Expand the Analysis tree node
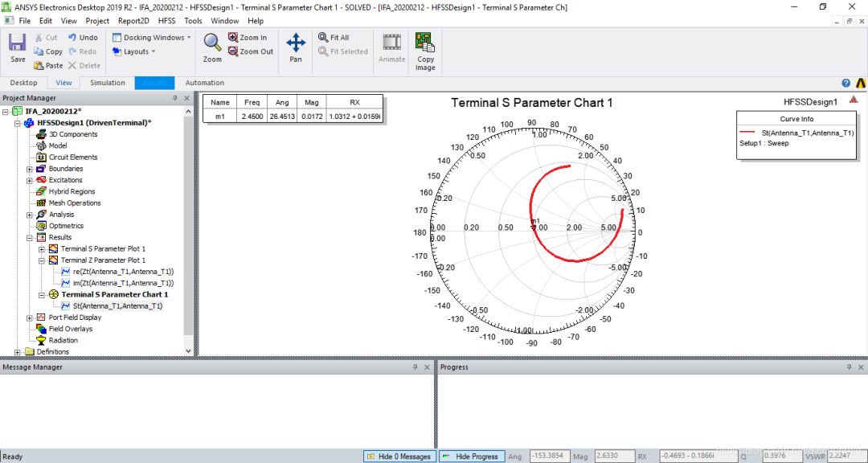This screenshot has height=463, width=868. pos(30,215)
